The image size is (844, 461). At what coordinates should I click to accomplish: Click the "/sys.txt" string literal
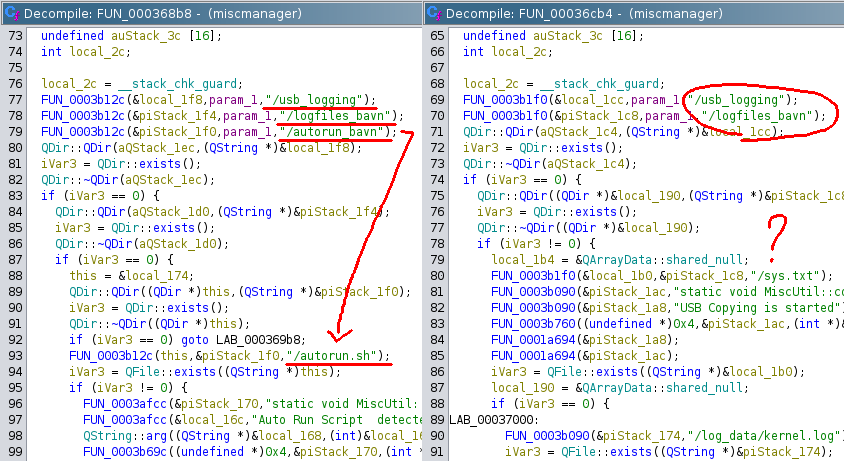pos(789,276)
